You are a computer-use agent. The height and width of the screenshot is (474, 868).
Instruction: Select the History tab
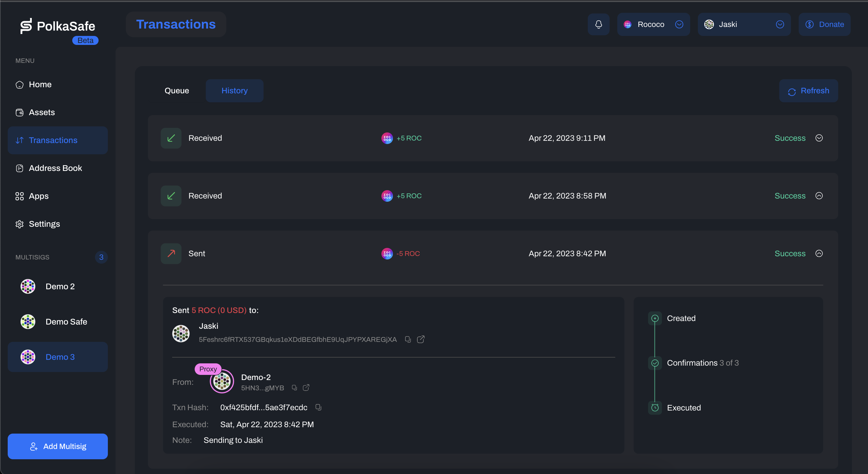coord(234,90)
